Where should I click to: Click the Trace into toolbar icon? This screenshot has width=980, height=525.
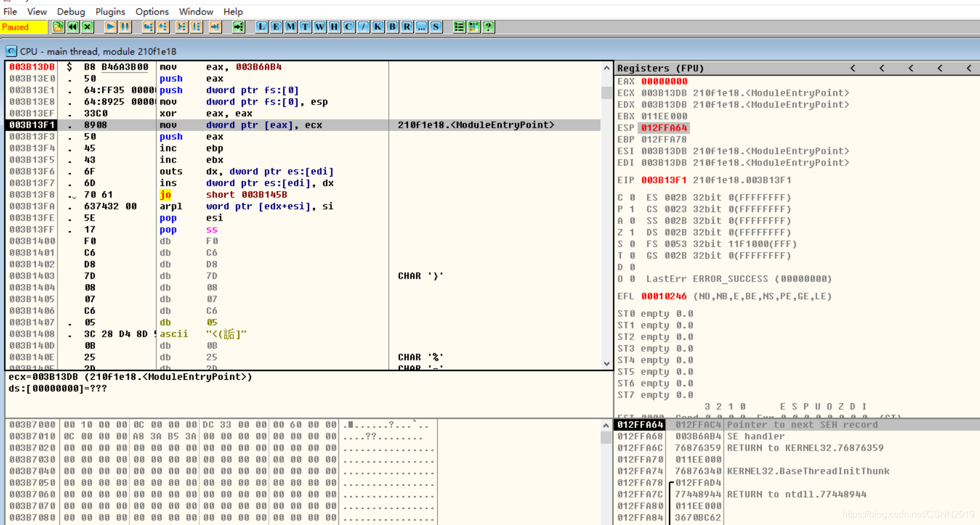click(182, 27)
